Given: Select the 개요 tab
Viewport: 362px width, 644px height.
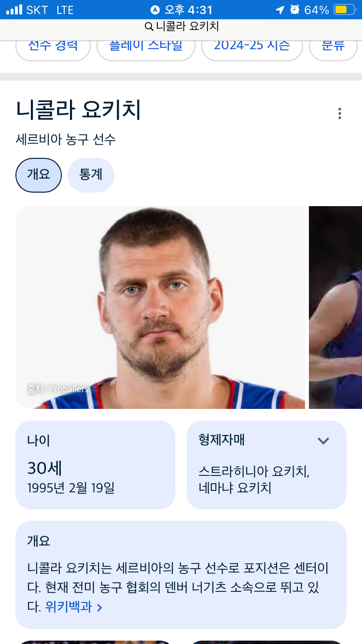Looking at the screenshot, I should tap(39, 175).
